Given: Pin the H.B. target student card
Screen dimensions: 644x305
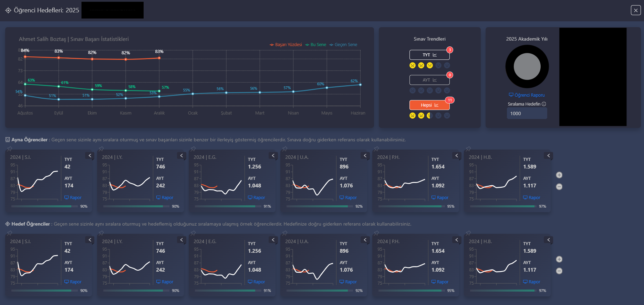Looking at the screenshot, I should tap(468, 233).
